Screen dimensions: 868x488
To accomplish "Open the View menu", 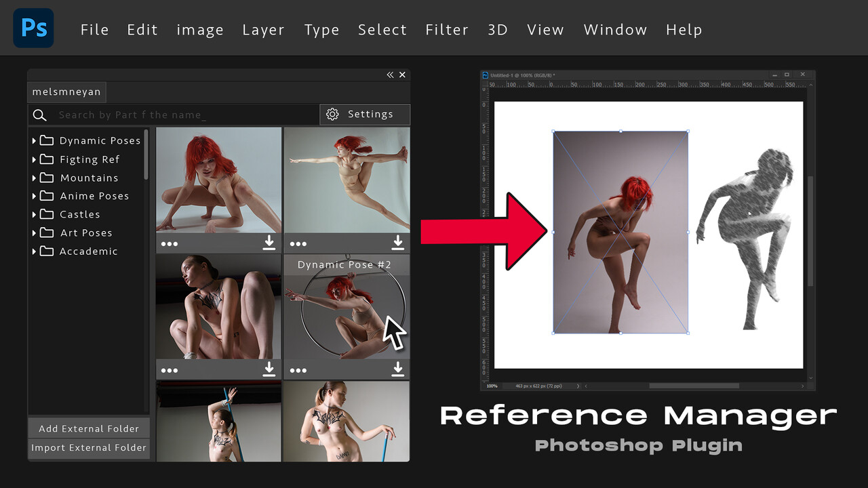I will pyautogui.click(x=545, y=30).
